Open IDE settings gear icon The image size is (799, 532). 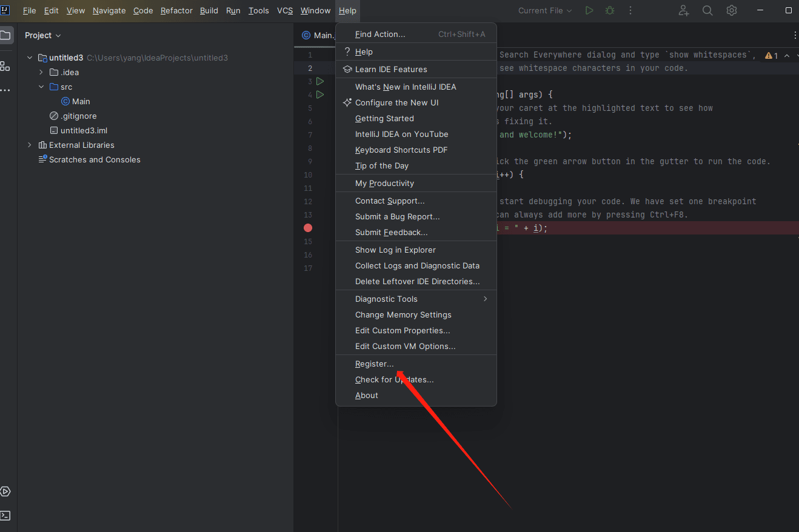click(x=732, y=10)
